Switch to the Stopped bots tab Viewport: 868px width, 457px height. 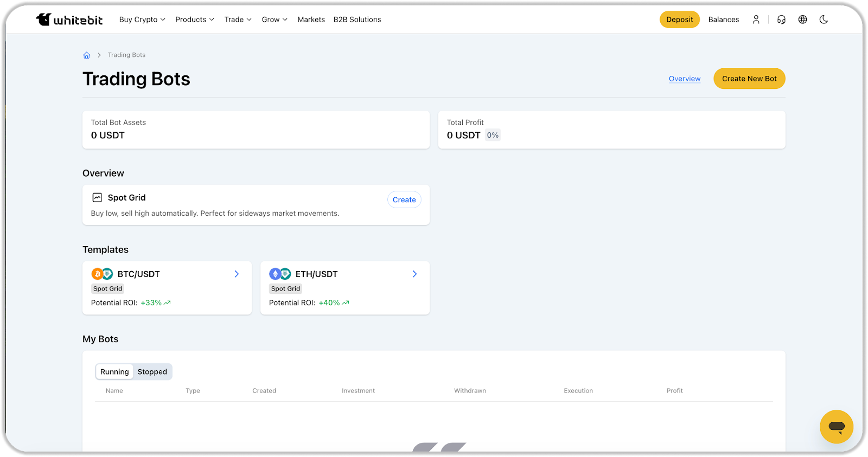point(152,372)
